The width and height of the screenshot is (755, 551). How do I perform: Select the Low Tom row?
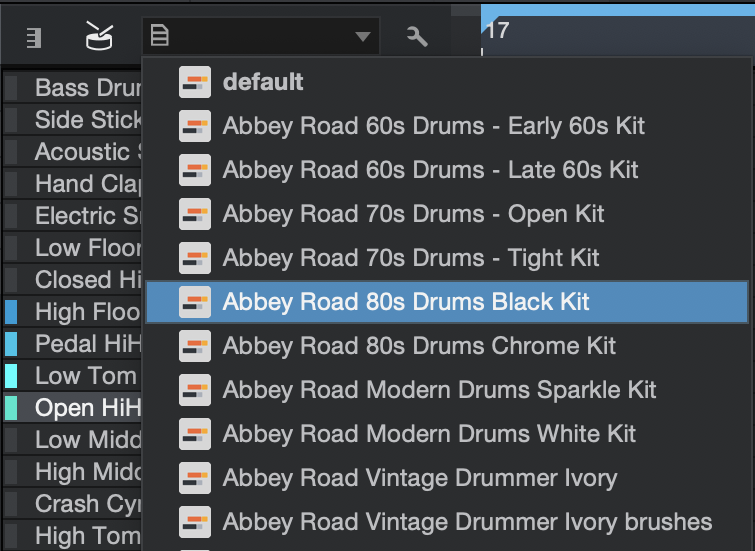point(73,376)
